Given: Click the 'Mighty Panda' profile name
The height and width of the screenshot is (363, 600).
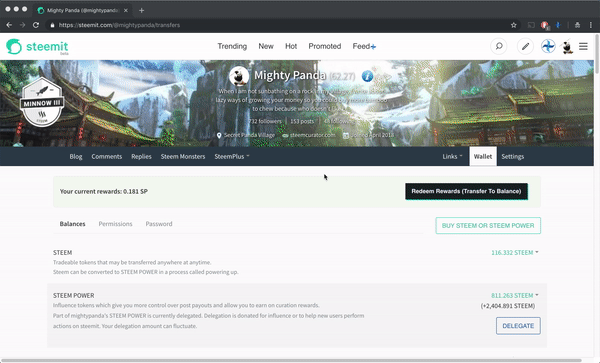Looking at the screenshot, I should [290, 75].
